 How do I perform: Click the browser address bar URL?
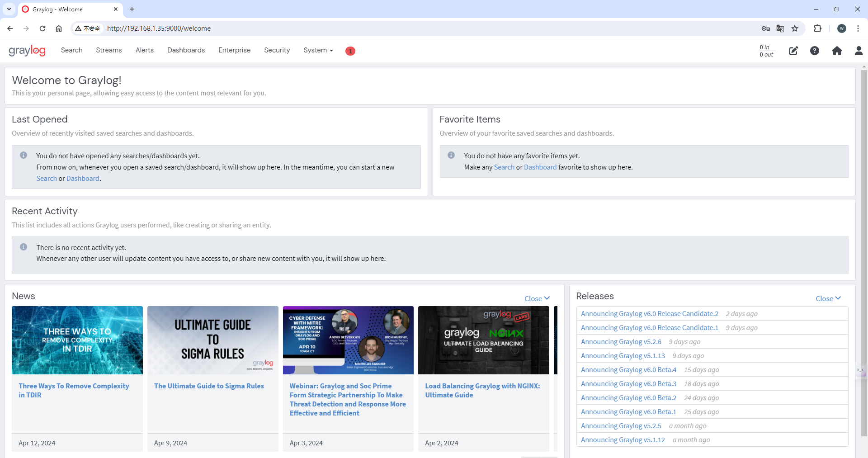point(159,28)
